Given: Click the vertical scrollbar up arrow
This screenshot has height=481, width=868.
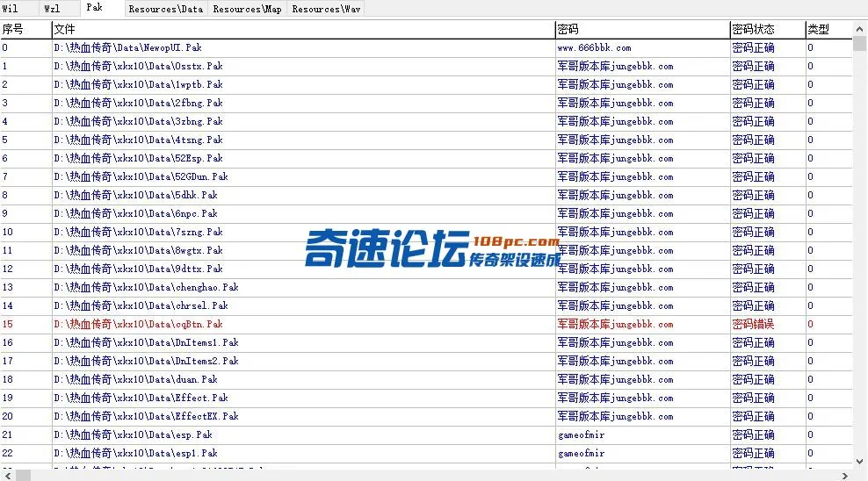Looking at the screenshot, I should 859,29.
